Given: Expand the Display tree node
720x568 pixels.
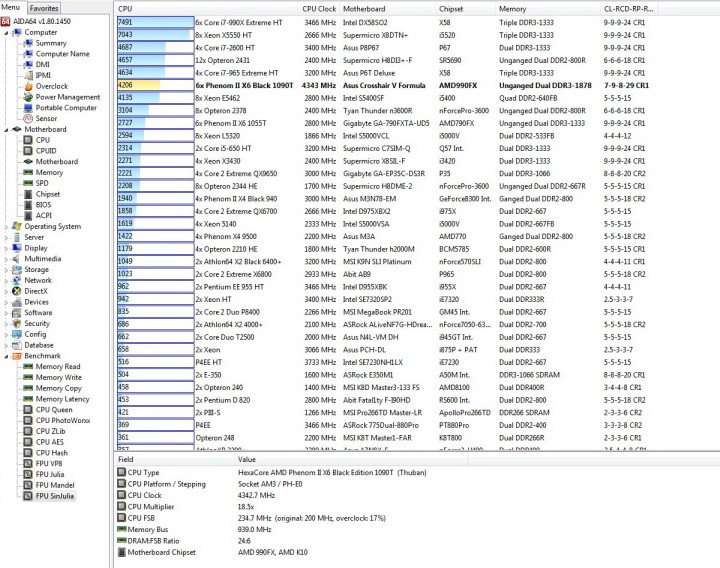Looking at the screenshot, I should tap(6, 248).
